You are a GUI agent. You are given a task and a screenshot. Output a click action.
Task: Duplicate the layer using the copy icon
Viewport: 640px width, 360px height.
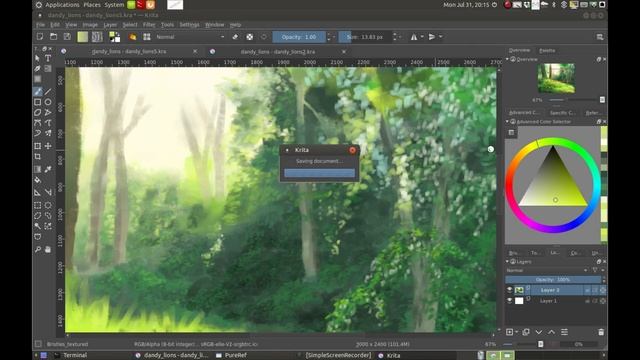(x=526, y=332)
